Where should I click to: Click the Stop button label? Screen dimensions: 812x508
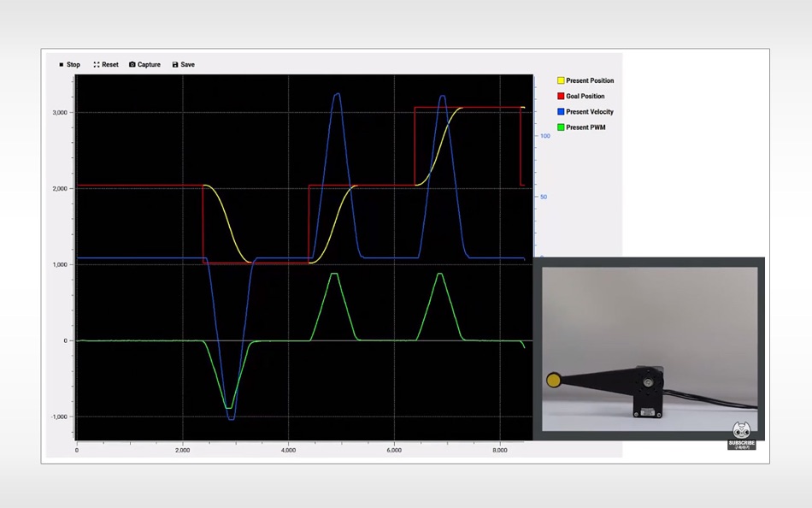point(73,65)
